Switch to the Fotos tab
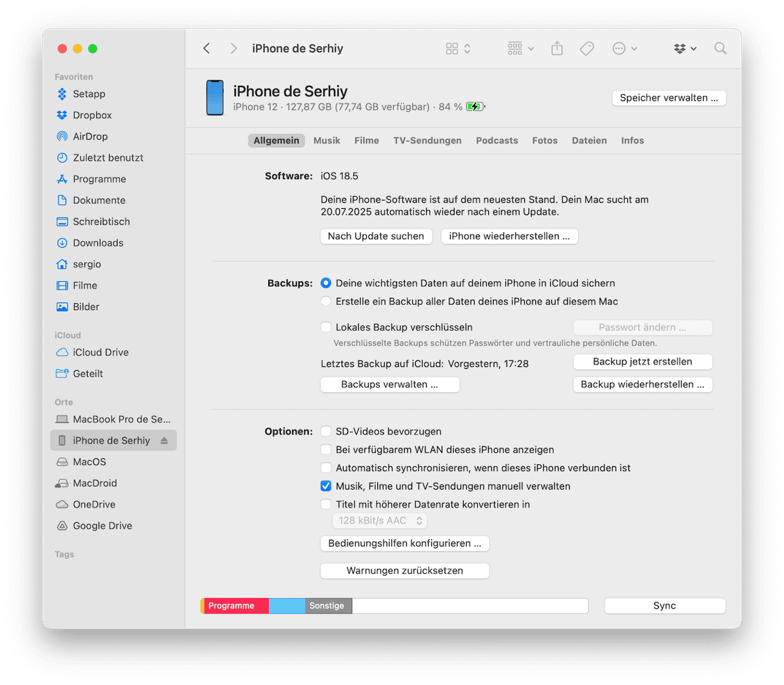This screenshot has width=784, height=685. tap(545, 141)
